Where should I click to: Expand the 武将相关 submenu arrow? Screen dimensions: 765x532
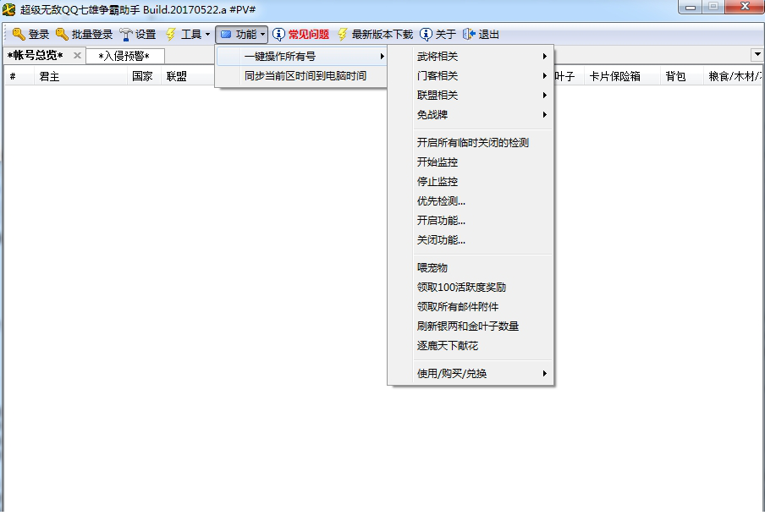coord(544,57)
